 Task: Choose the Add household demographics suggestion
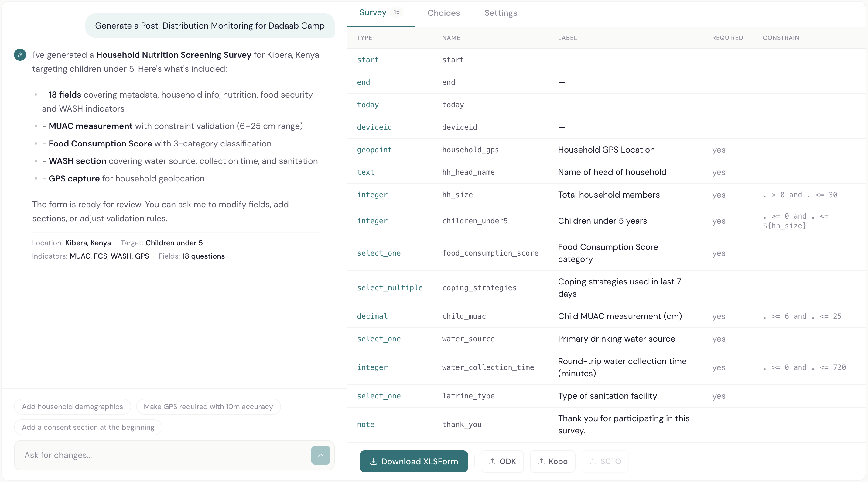[x=73, y=407]
